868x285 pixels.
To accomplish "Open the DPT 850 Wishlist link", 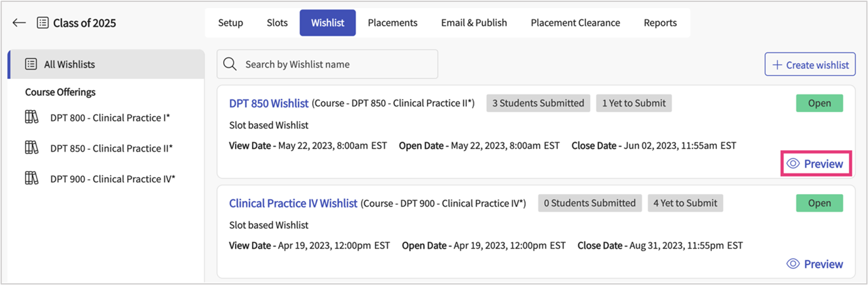I will 269,103.
